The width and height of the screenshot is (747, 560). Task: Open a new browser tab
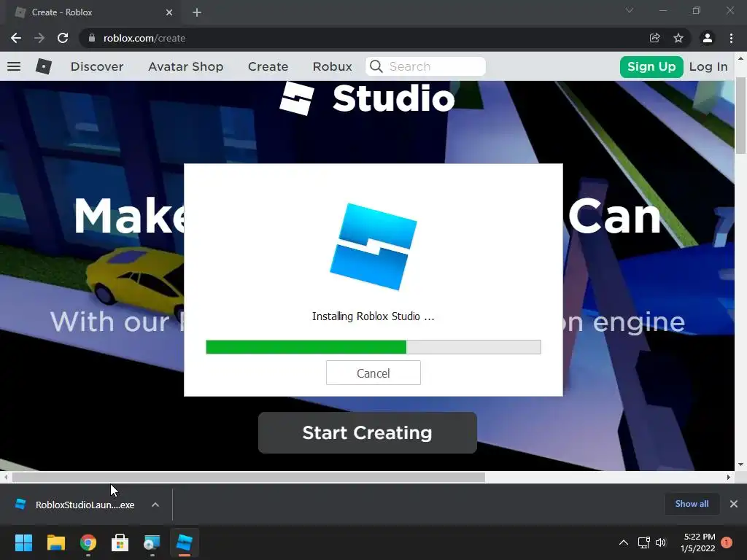click(197, 12)
